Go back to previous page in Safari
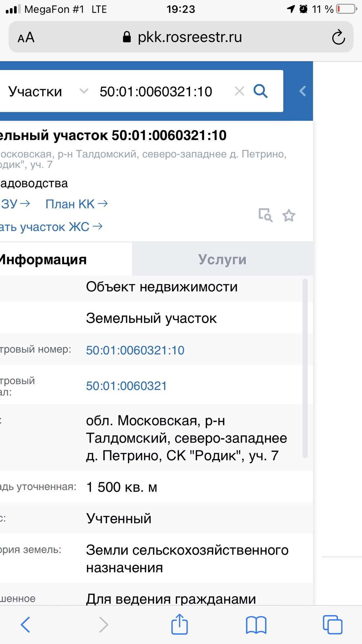Image resolution: width=362 pixels, height=644 pixels. click(26, 624)
